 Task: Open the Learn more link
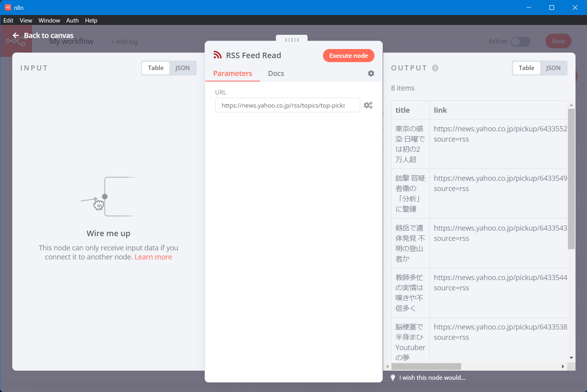[x=153, y=257]
